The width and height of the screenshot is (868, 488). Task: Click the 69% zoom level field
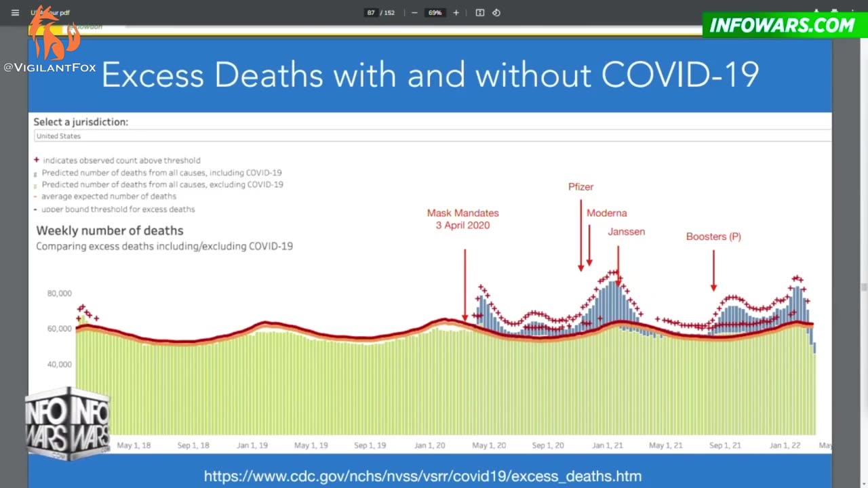(x=435, y=12)
